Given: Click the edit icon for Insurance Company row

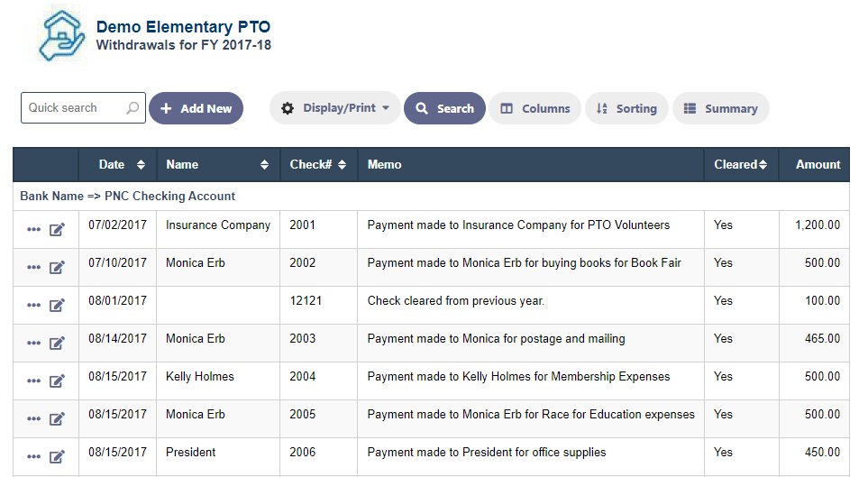Looking at the screenshot, I should 57,229.
